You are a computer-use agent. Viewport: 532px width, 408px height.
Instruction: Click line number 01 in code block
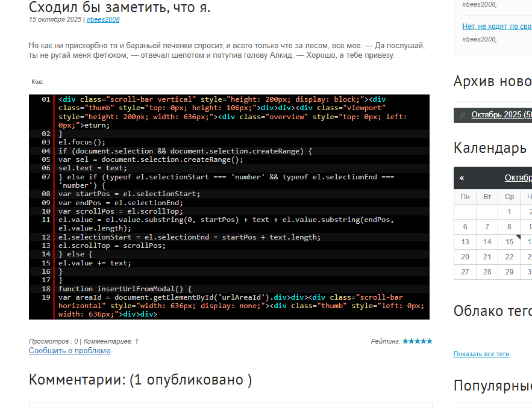pos(46,99)
